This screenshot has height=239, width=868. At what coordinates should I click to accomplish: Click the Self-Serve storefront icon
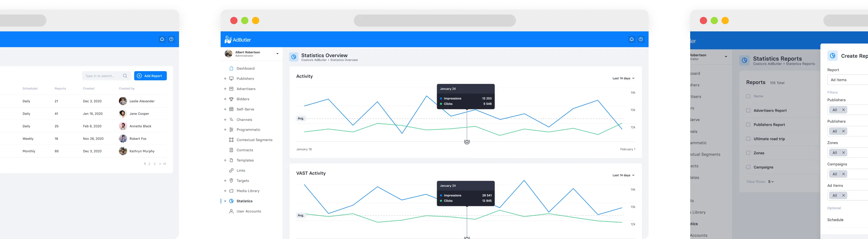[x=231, y=109]
